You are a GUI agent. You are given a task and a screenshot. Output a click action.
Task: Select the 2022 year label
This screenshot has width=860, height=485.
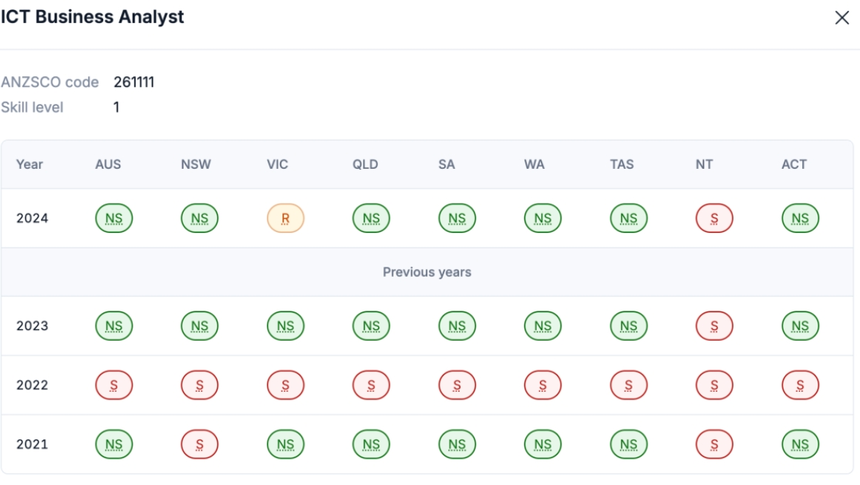(32, 385)
